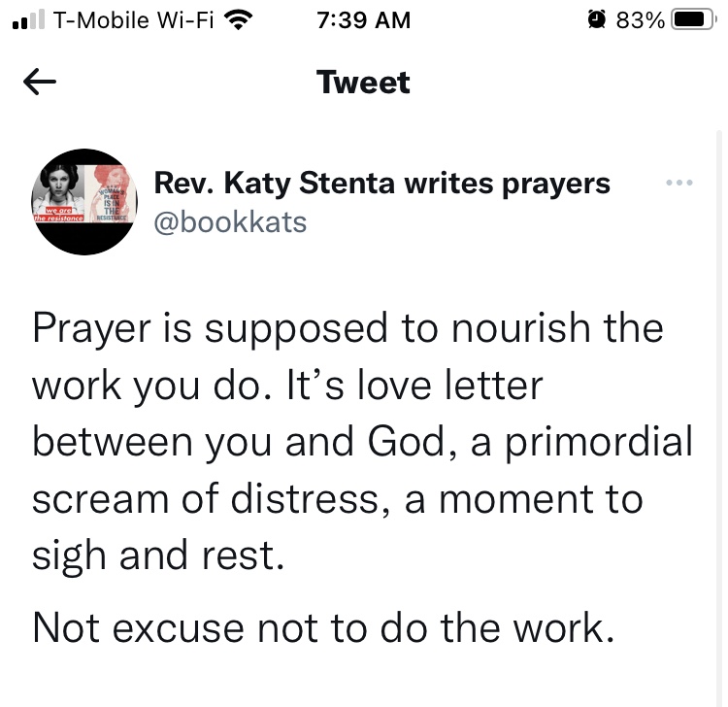This screenshot has height=707, width=728.
Task: Tap the back arrow
Action: 40,84
